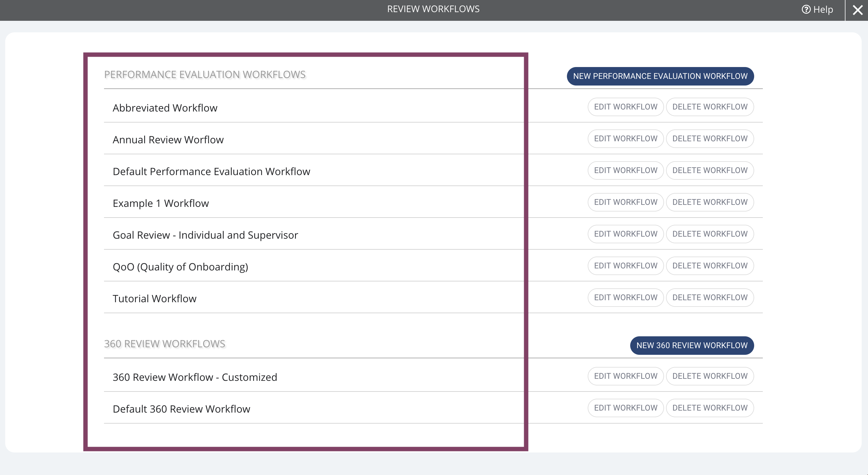Click the 'Performance Evaluation Workflows' section heading

pyautogui.click(x=205, y=75)
